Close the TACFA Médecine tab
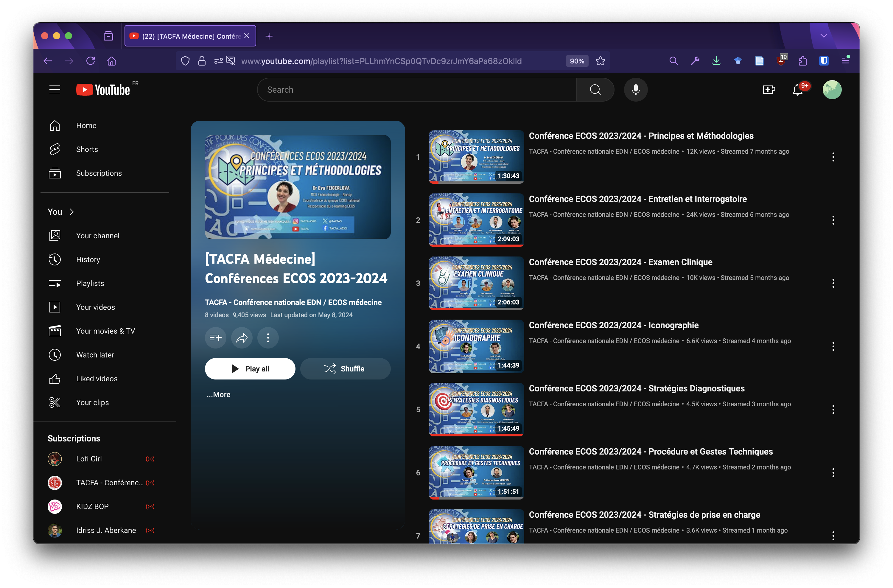 (x=247, y=36)
